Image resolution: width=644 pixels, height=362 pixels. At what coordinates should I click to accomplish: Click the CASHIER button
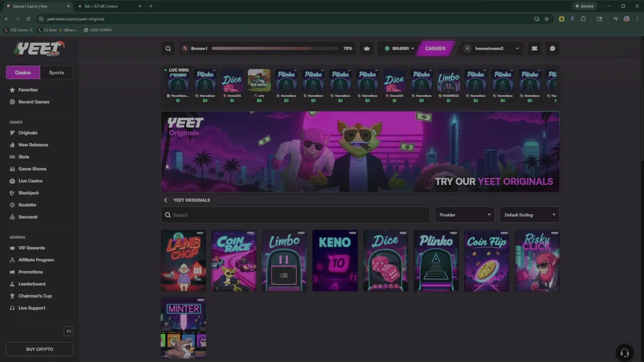point(435,49)
